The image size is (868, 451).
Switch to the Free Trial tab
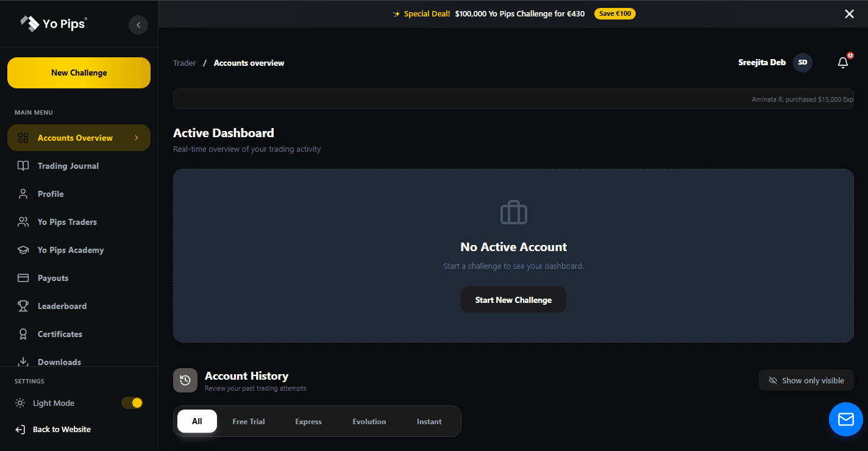click(x=248, y=421)
